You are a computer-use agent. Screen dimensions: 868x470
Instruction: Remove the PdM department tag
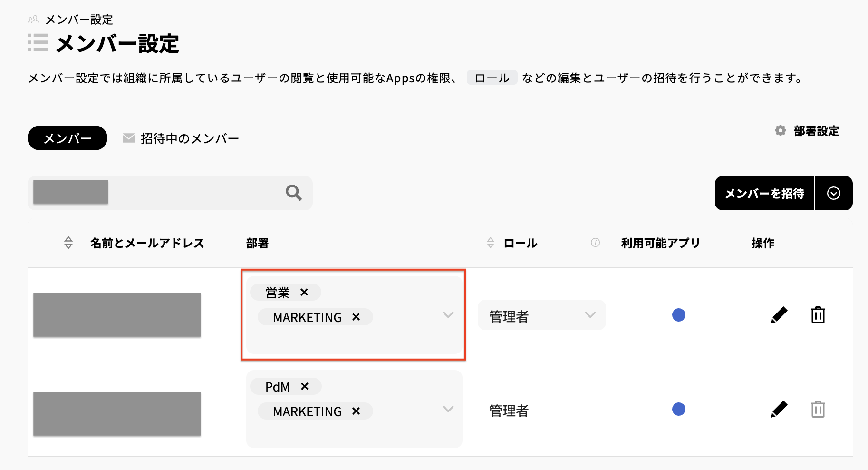pos(306,386)
